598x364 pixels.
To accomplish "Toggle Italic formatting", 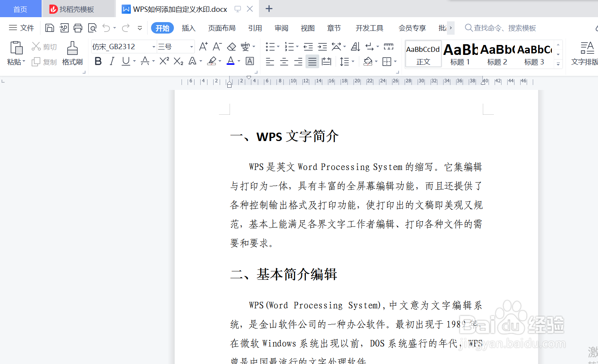I will [x=112, y=61].
